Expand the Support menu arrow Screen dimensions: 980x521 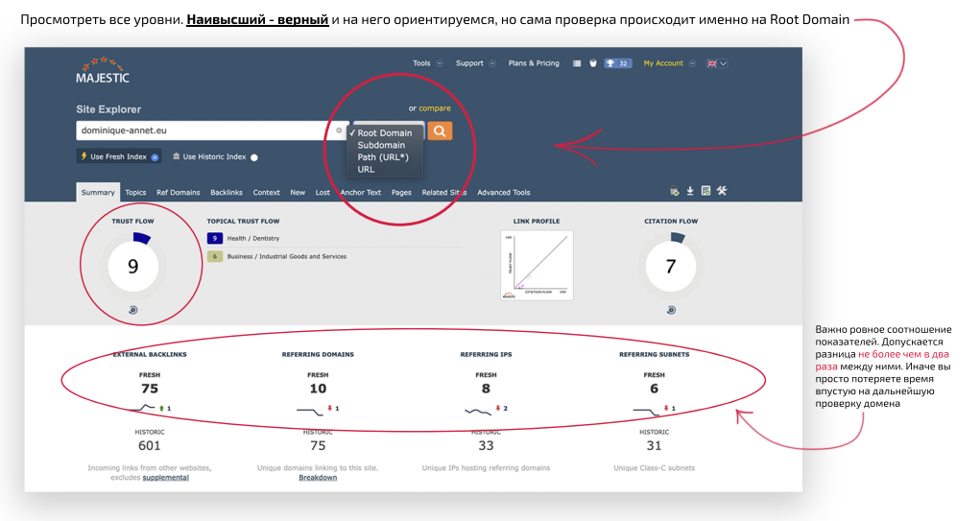click(492, 63)
